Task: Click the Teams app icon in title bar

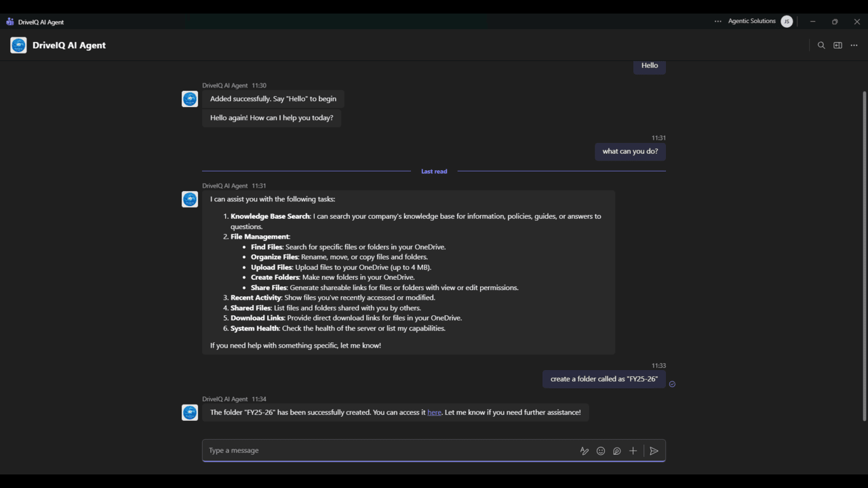Action: point(9,22)
